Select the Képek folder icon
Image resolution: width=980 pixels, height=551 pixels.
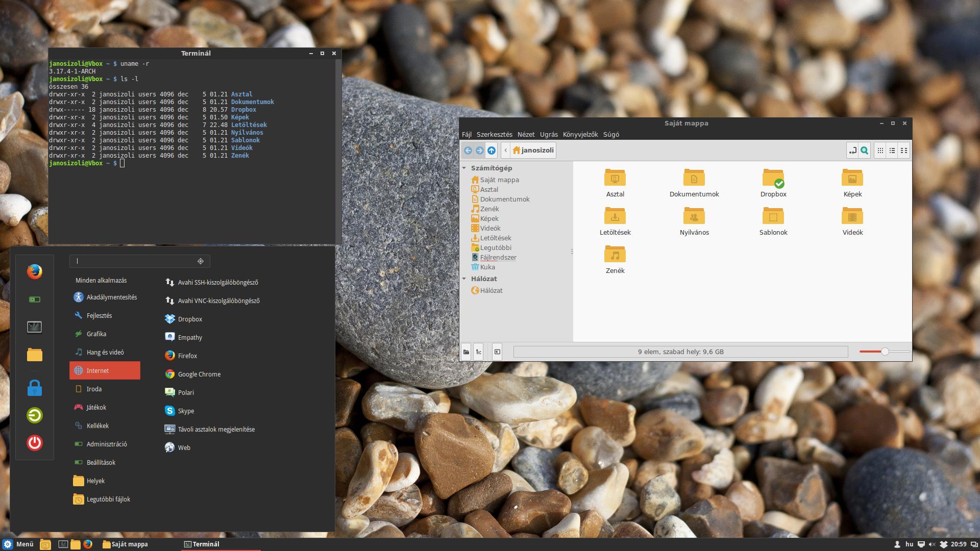(x=852, y=179)
